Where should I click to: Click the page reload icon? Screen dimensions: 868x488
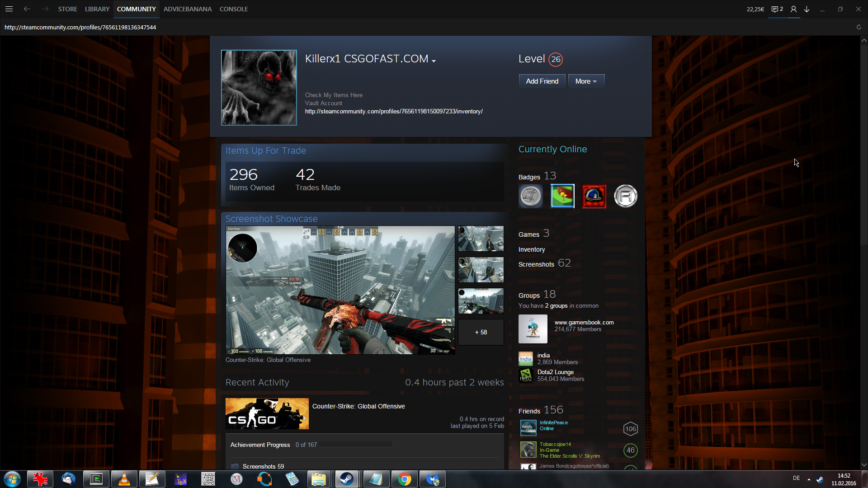859,27
